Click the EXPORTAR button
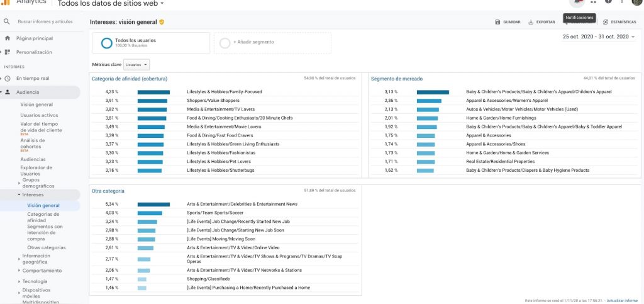The width and height of the screenshot is (644, 304). (541, 22)
